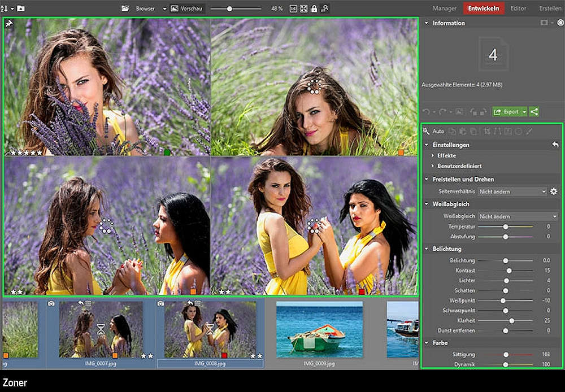This screenshot has width=565, height=392.
Task: Click the zoom 1:1 icon
Action: 293,9
